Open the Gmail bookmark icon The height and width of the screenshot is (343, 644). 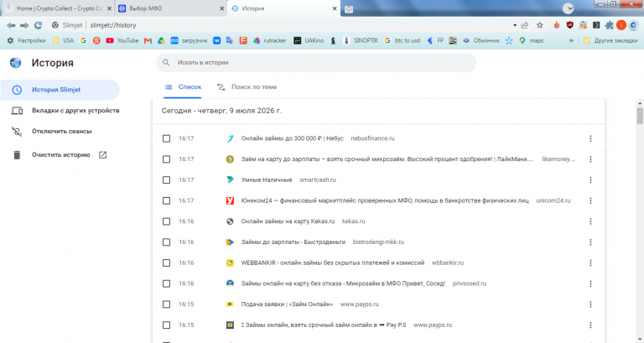pyautogui.click(x=148, y=40)
